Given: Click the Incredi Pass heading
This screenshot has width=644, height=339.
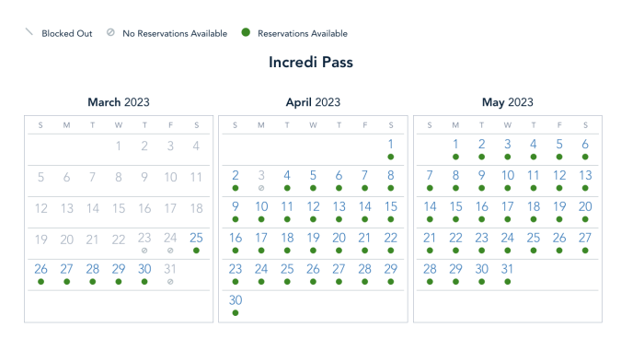Looking at the screenshot, I should point(311,62).
